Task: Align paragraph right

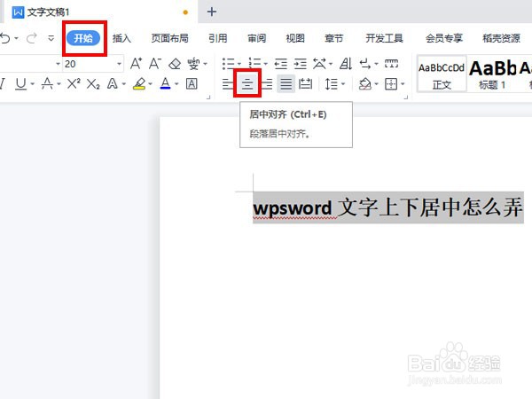Action: pyautogui.click(x=267, y=84)
